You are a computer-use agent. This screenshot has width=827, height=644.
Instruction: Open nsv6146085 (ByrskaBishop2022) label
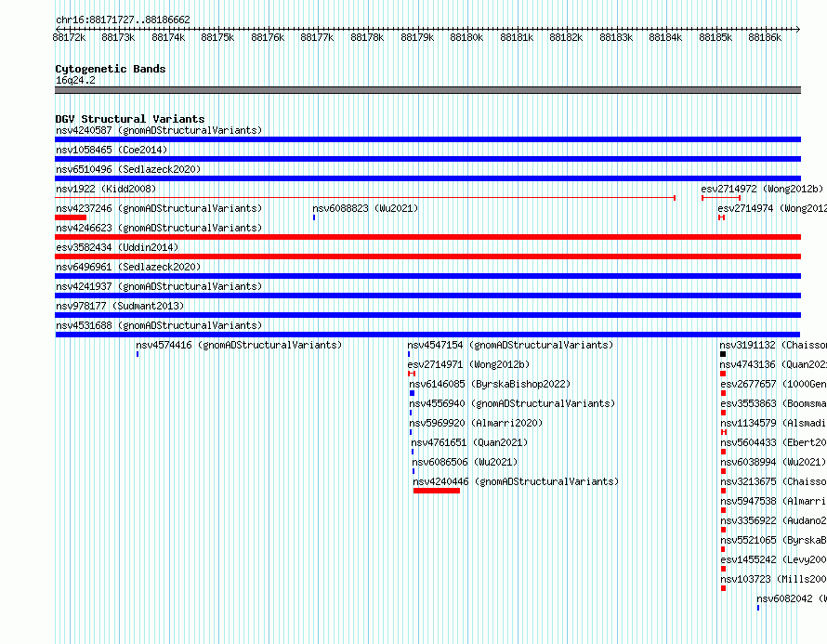click(x=490, y=384)
